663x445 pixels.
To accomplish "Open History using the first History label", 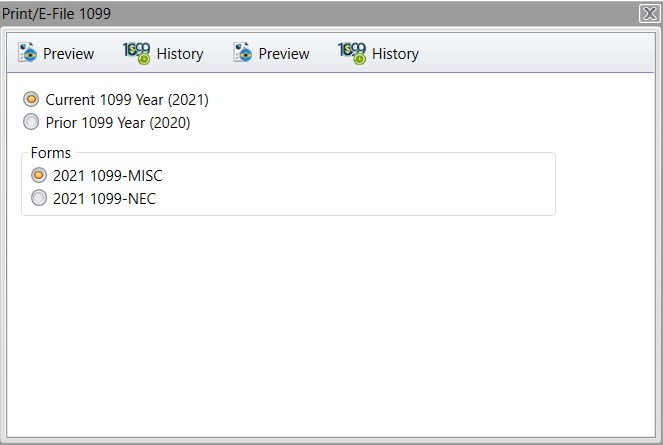I will click(x=180, y=54).
